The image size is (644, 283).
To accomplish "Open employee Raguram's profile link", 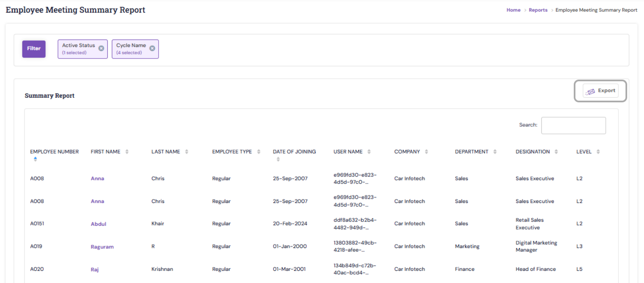I will [x=102, y=247].
